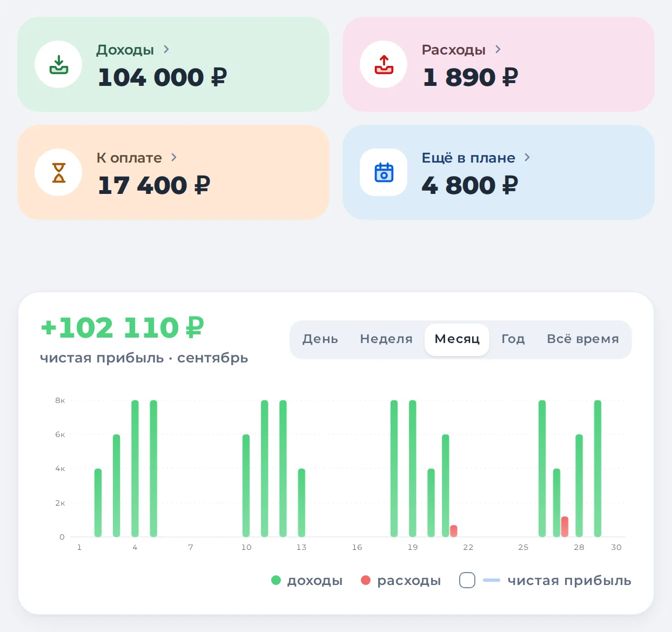The height and width of the screenshot is (632, 672).
Task: Click the blue чистая прибыль line marker
Action: (492, 580)
